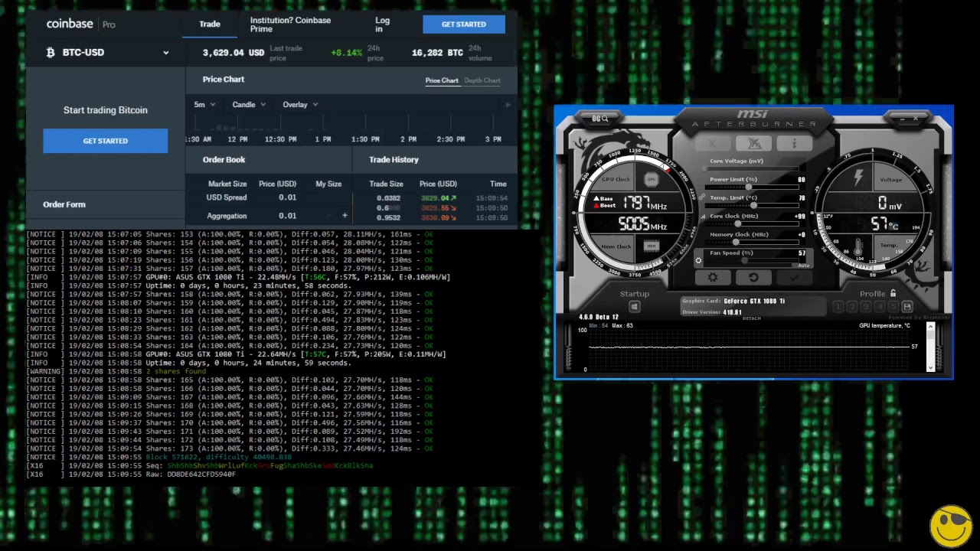Click GET STARTED under Start trading Bitcoin

coord(105,141)
